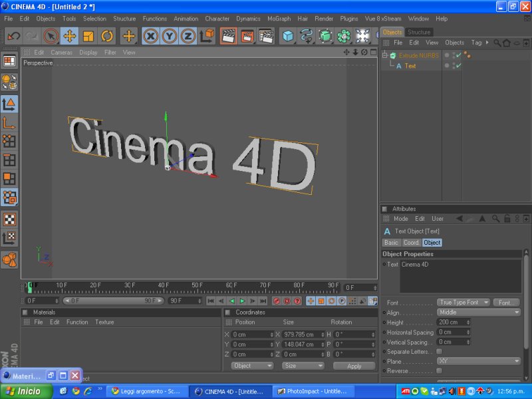Switch to the Coord. tab in Attributes
Viewport: 532px width, 399px height.
point(411,243)
